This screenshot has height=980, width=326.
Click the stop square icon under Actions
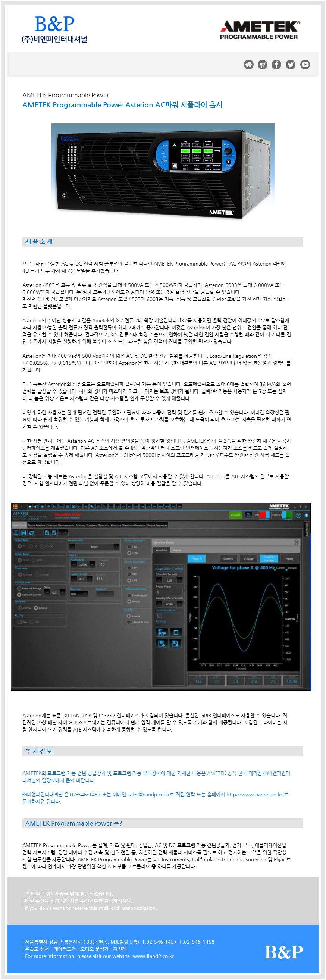pos(176,632)
